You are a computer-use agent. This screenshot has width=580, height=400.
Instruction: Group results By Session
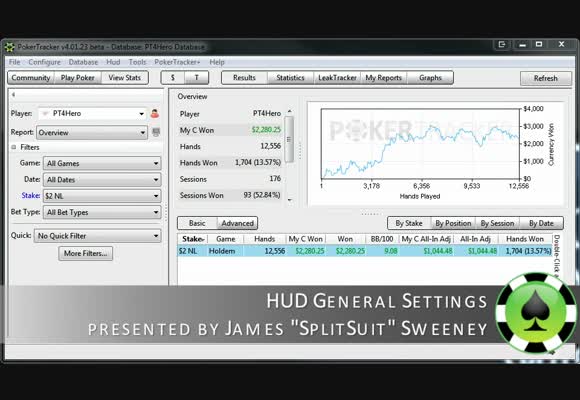(497, 223)
